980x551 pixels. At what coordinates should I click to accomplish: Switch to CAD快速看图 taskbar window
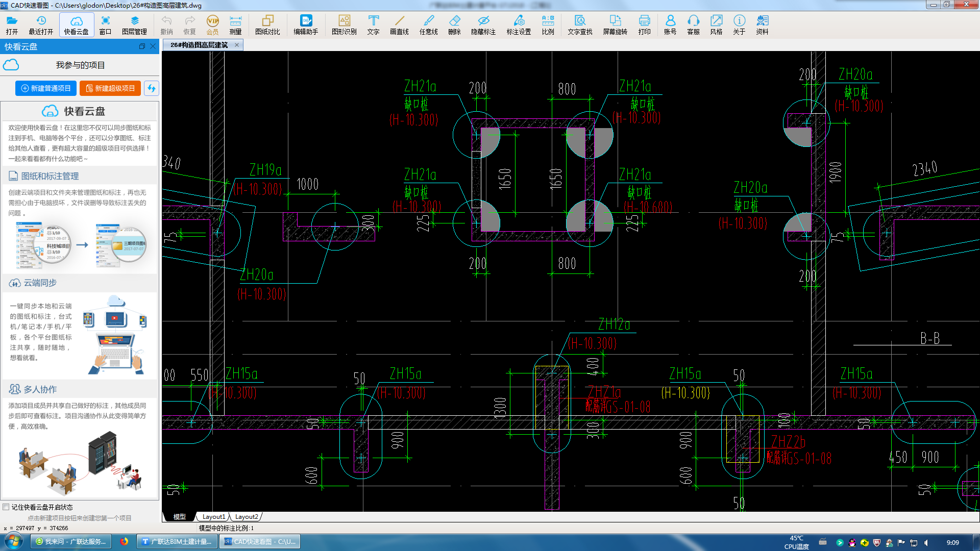coord(260,542)
